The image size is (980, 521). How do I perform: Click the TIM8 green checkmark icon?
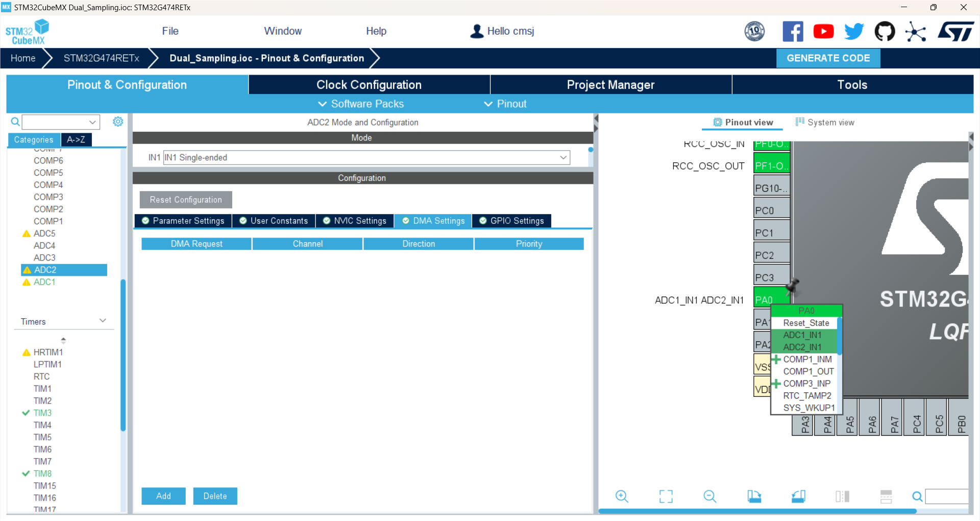point(26,473)
